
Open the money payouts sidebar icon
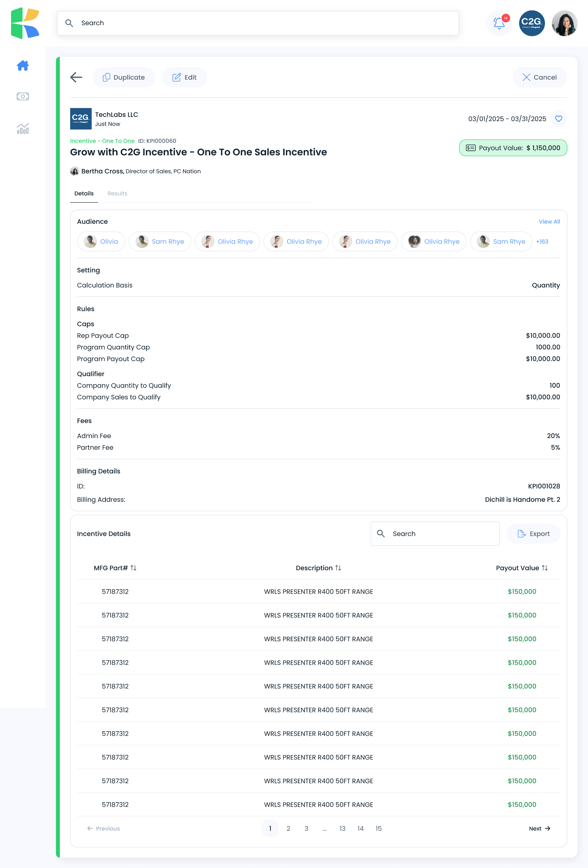[23, 96]
